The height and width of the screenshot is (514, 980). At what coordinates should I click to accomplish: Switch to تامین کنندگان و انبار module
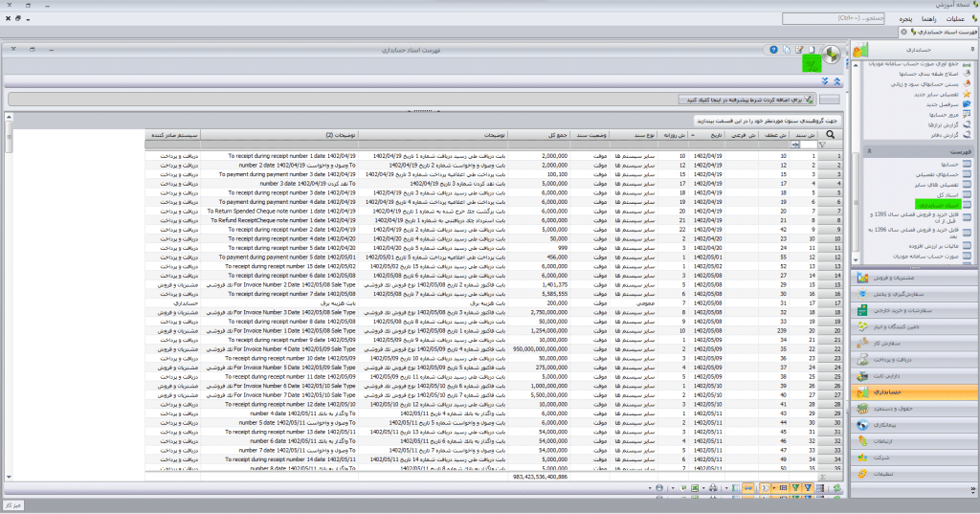[x=914, y=326]
